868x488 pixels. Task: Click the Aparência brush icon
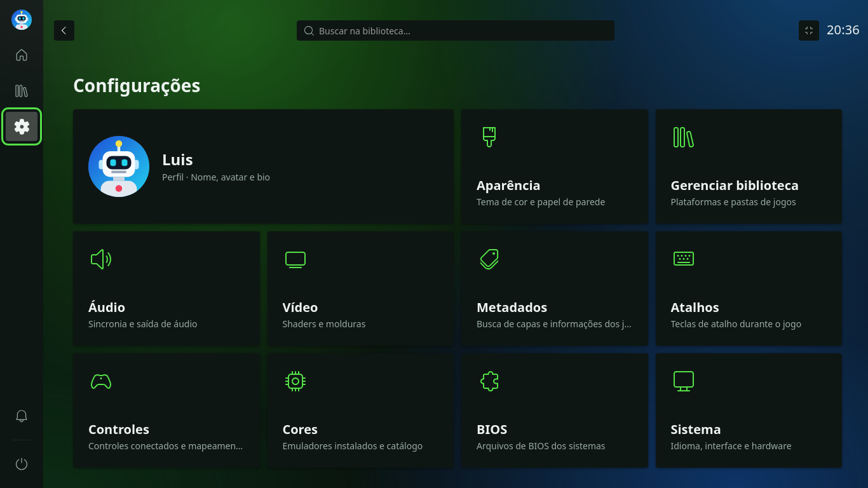click(x=489, y=137)
